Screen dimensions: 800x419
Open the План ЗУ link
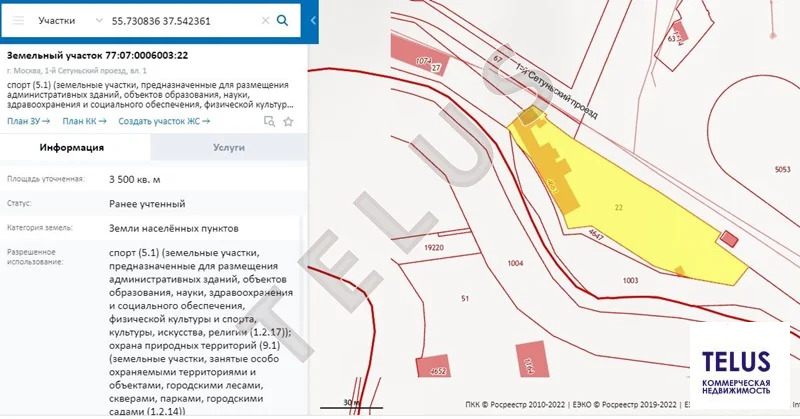pyautogui.click(x=28, y=122)
